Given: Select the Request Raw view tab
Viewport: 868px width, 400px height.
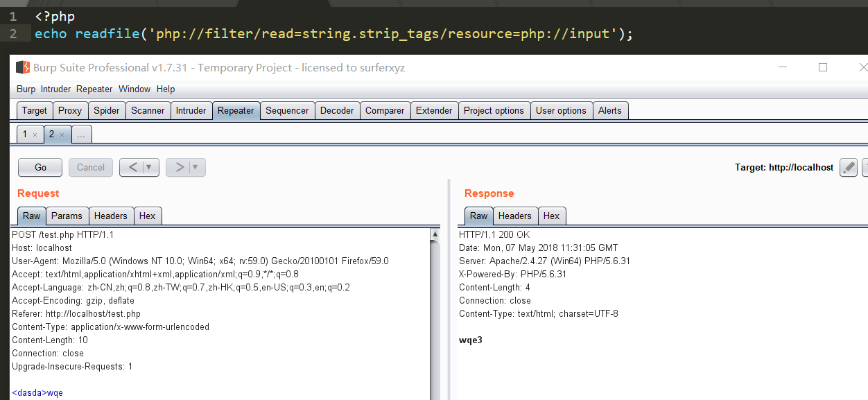Looking at the screenshot, I should tap(32, 216).
